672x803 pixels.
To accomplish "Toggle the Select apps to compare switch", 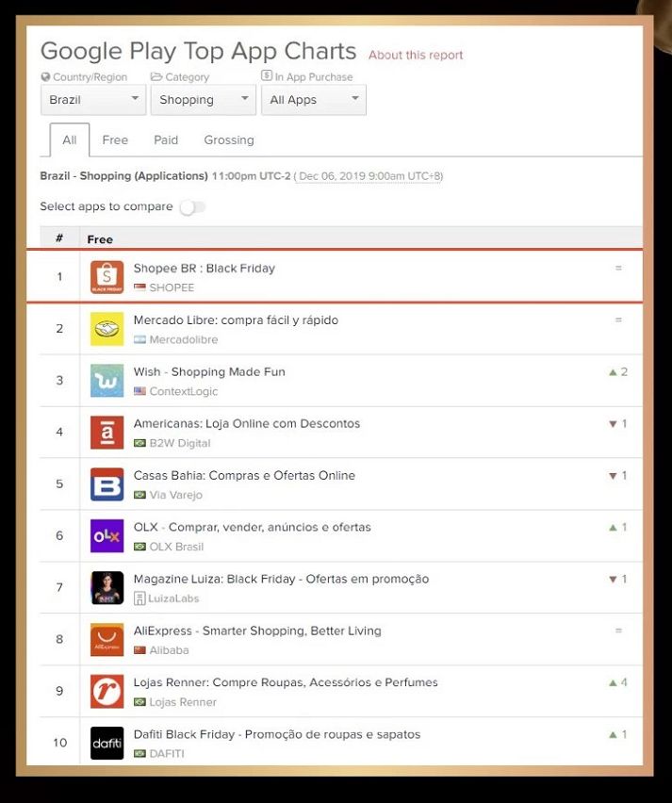I will 192,207.
